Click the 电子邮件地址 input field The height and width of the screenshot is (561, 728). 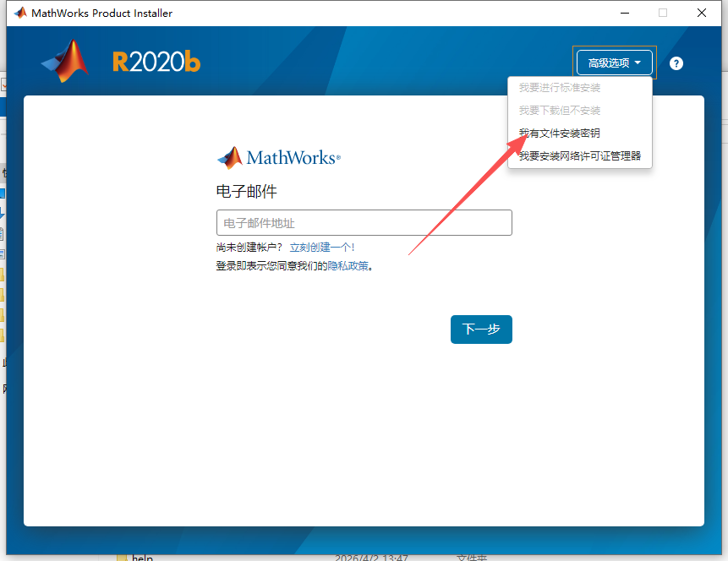click(x=364, y=222)
